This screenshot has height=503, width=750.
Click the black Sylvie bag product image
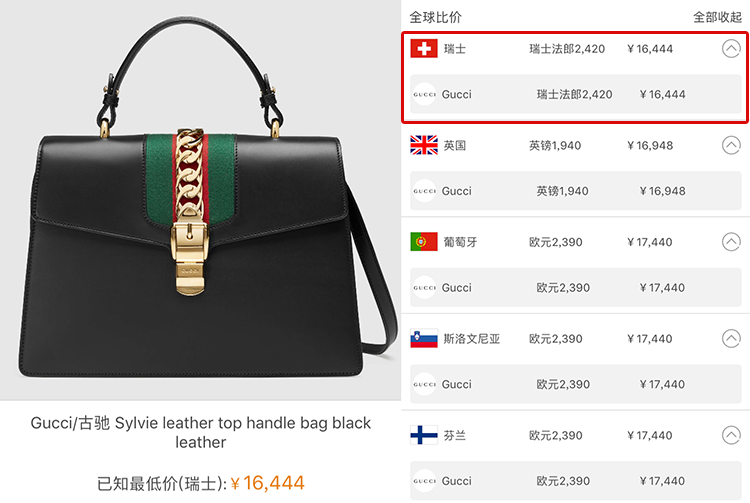coord(201,200)
